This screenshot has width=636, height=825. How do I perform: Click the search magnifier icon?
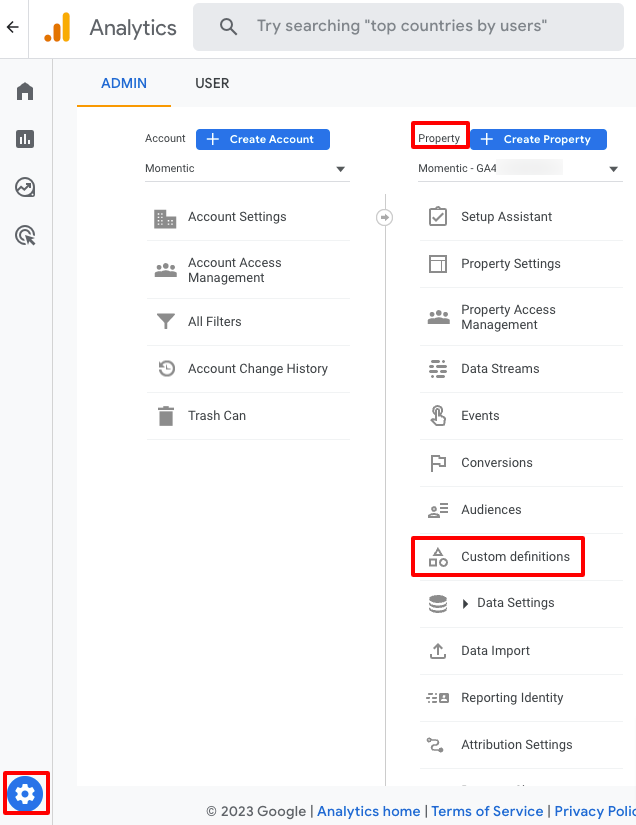228,26
